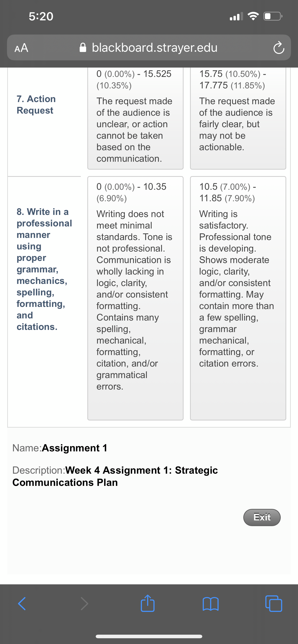Tap the Strategic Communications Plan description

tap(115, 476)
